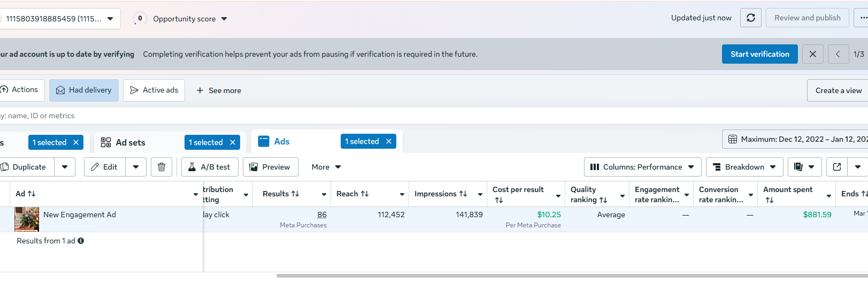
Task: Expand the Edit button dropdown arrow
Action: (x=136, y=167)
